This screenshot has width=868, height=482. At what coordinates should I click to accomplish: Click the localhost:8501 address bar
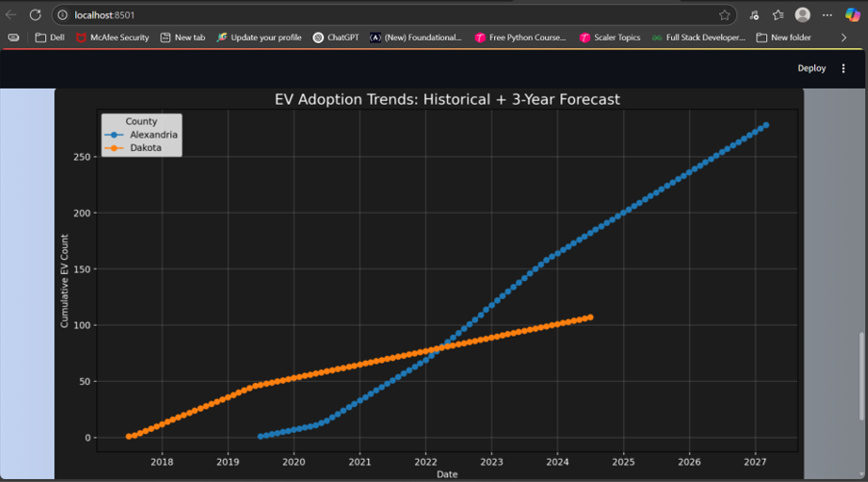[x=384, y=14]
